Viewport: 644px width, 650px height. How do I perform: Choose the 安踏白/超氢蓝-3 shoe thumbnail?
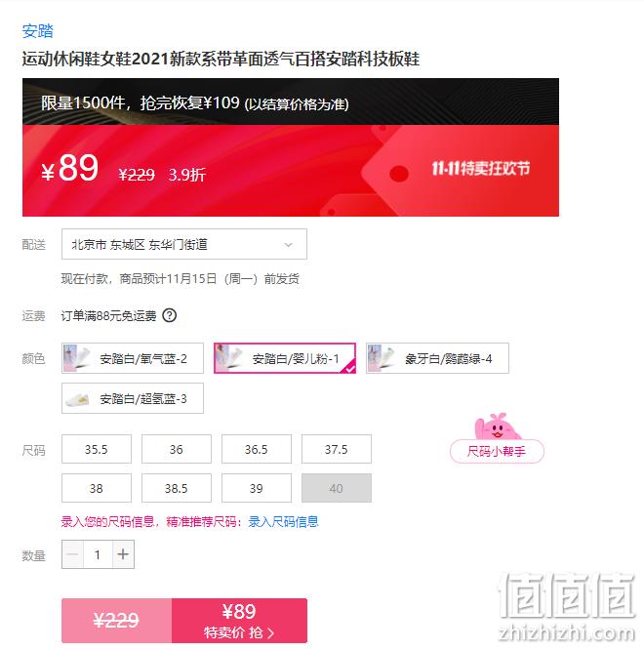77,399
